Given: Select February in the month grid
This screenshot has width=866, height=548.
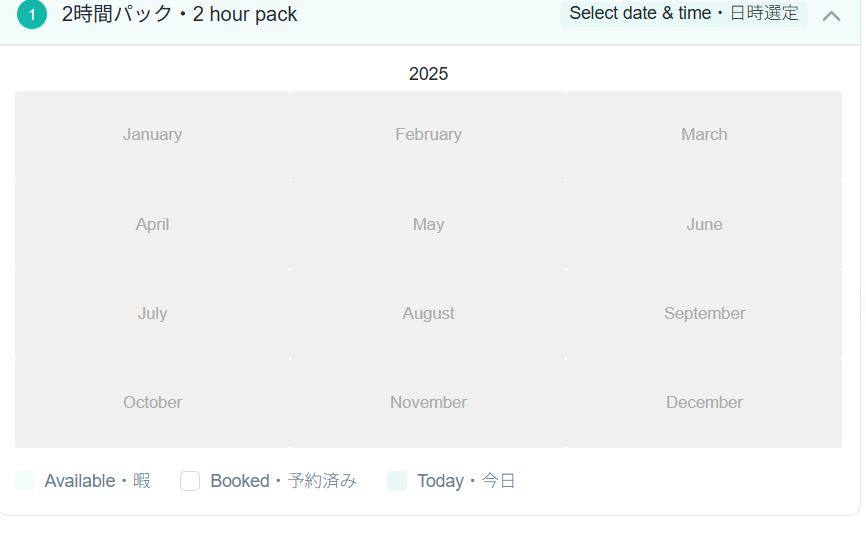Looking at the screenshot, I should click(428, 135).
